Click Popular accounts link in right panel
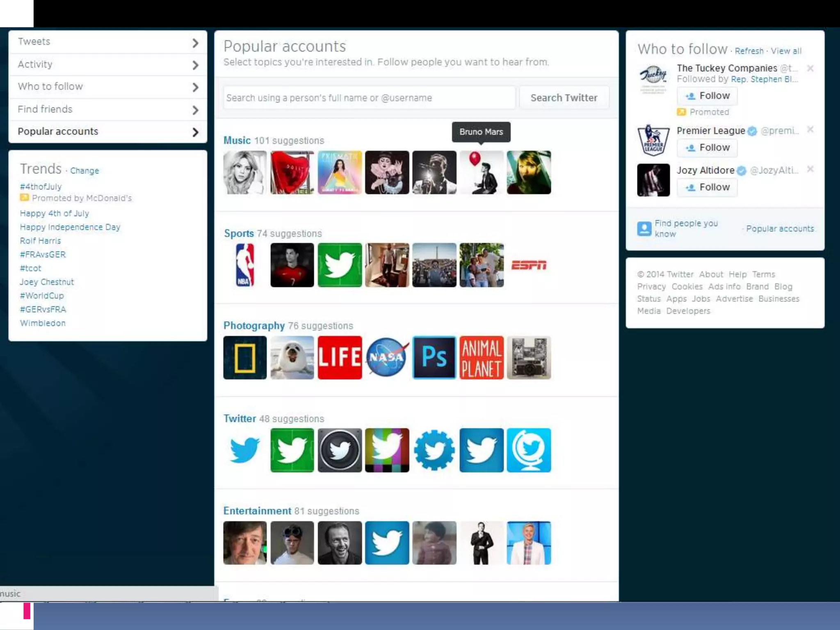840x630 pixels. click(780, 229)
